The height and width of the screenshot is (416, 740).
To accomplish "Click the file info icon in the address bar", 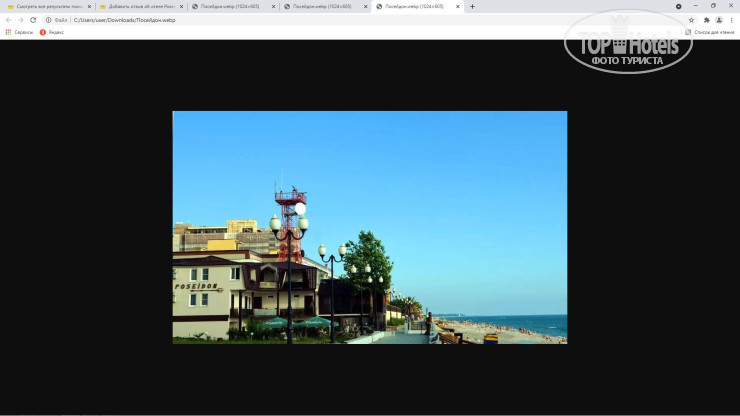I will pyautogui.click(x=48, y=20).
